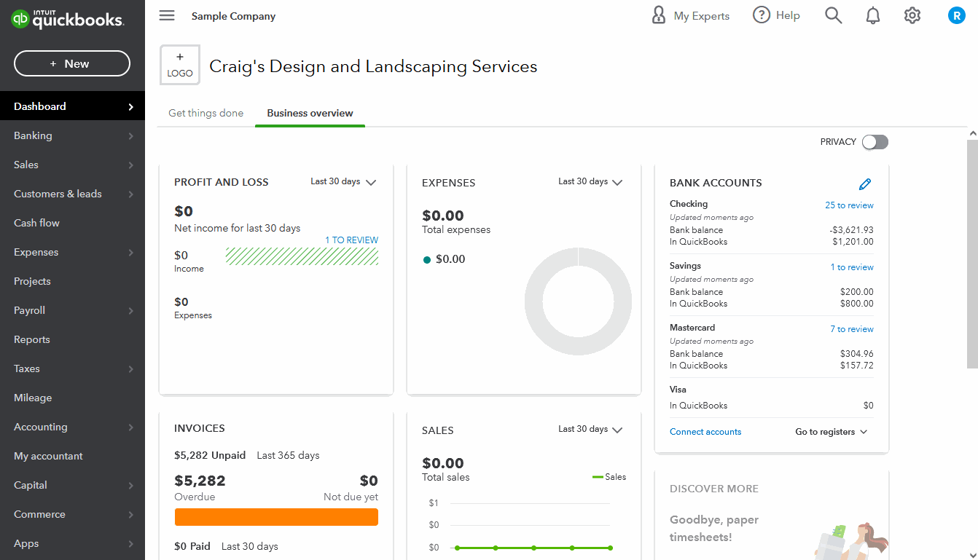Open Cash flow in the sidebar
This screenshot has width=978, height=560.
pos(72,223)
